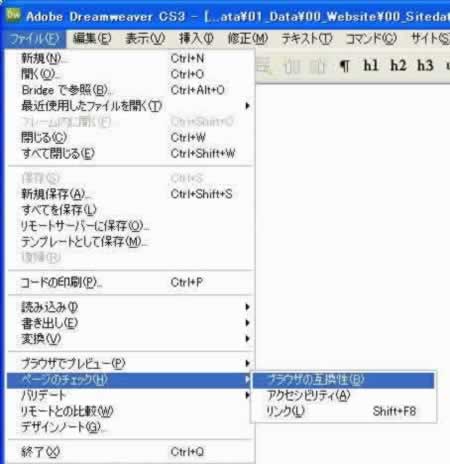Select Bridge で参照(B) menu entry

pyautogui.click(x=131, y=90)
